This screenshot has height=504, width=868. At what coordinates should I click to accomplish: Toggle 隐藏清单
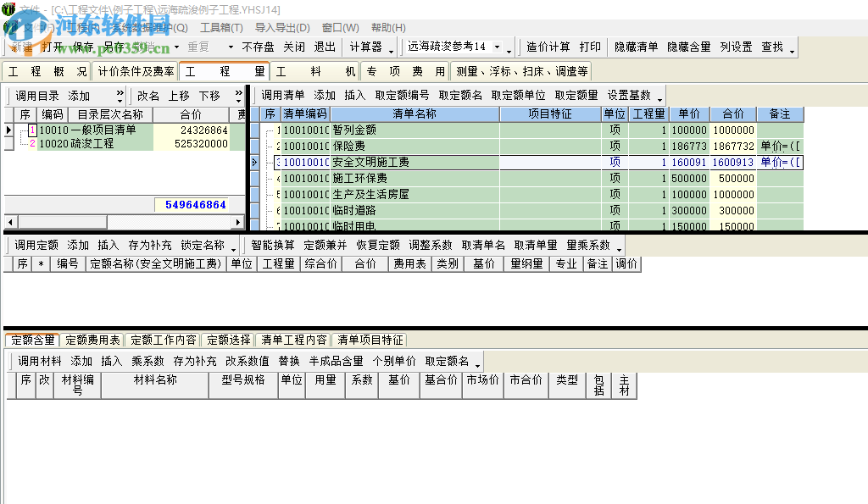click(x=636, y=47)
